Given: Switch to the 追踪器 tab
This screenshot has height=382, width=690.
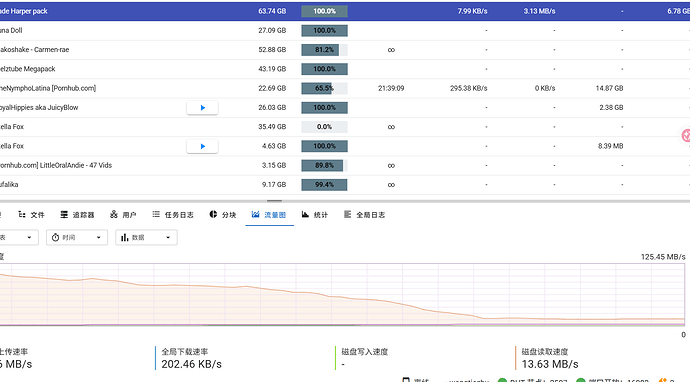Looking at the screenshot, I should [x=77, y=215].
